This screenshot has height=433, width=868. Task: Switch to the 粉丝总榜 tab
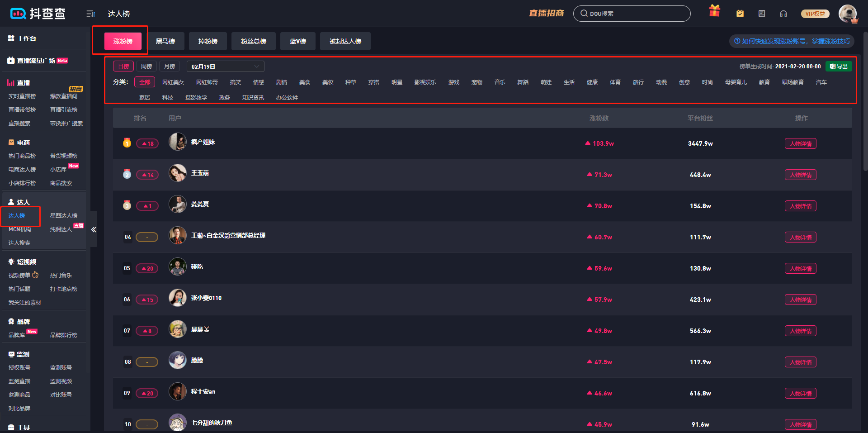(253, 41)
